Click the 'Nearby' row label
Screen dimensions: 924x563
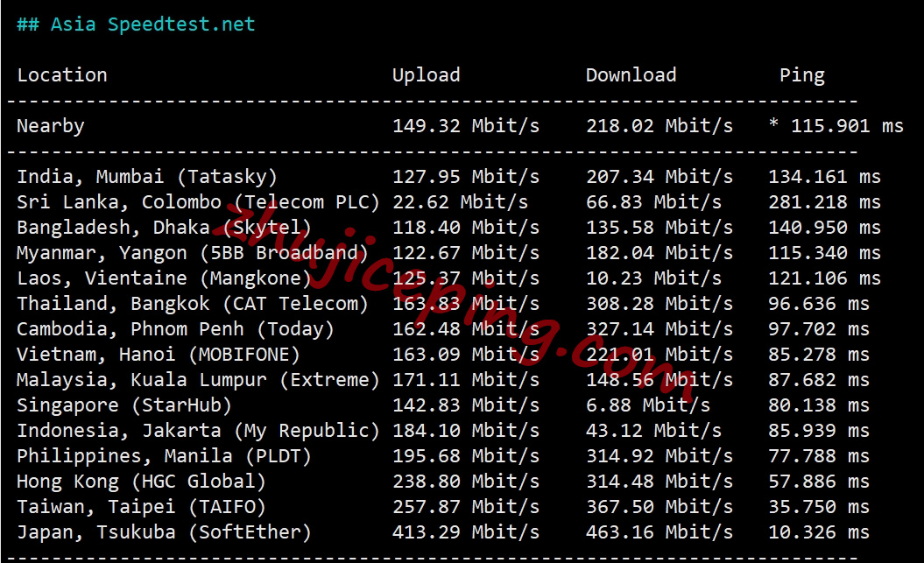[51, 126]
